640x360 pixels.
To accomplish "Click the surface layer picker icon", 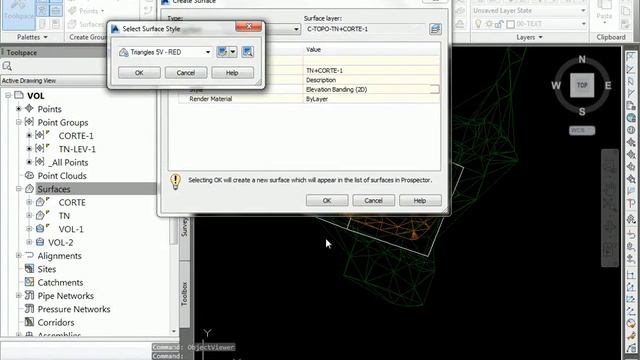I will click(435, 29).
